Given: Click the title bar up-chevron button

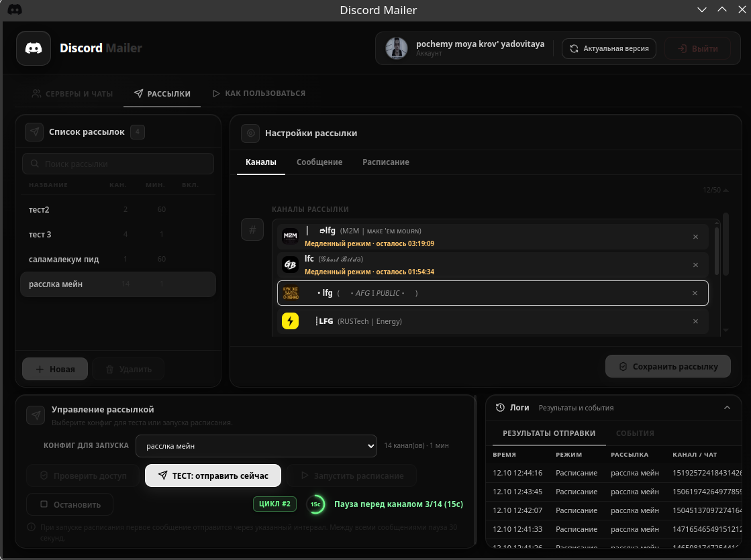Looking at the screenshot, I should [721, 9].
